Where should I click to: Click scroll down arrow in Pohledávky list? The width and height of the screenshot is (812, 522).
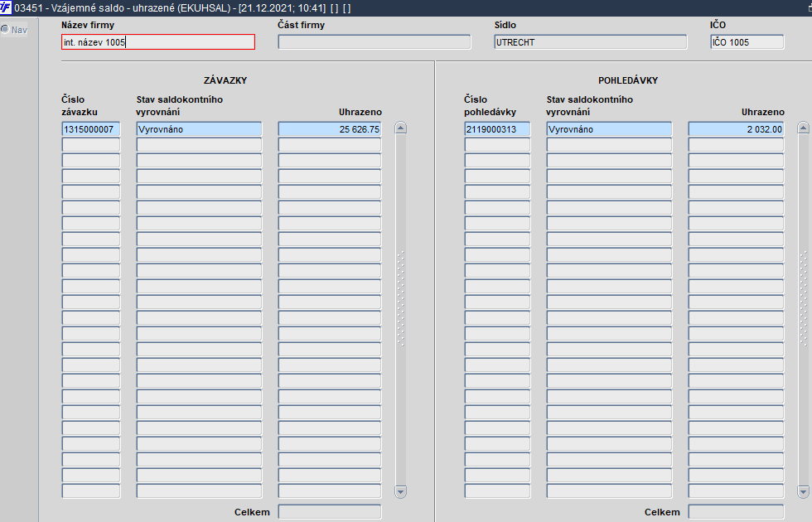(x=803, y=491)
